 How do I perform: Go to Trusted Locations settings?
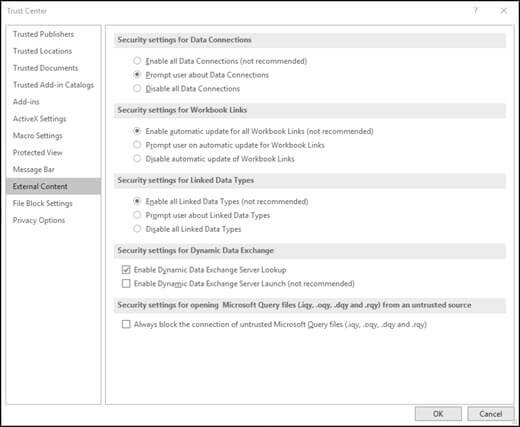(42, 51)
